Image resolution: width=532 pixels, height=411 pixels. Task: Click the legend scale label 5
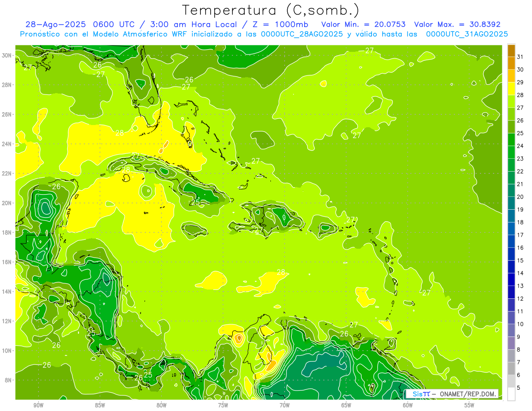[x=519, y=388]
